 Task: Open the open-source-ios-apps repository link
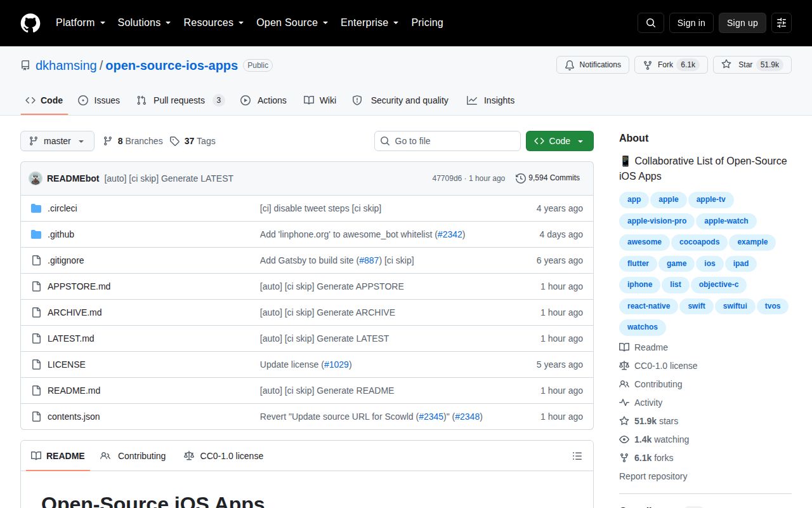click(x=171, y=65)
